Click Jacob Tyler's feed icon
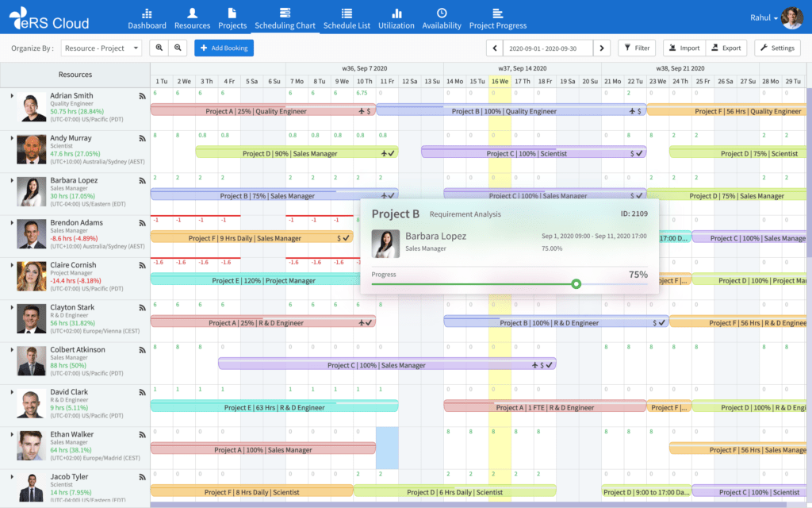812x508 pixels. 142,477
